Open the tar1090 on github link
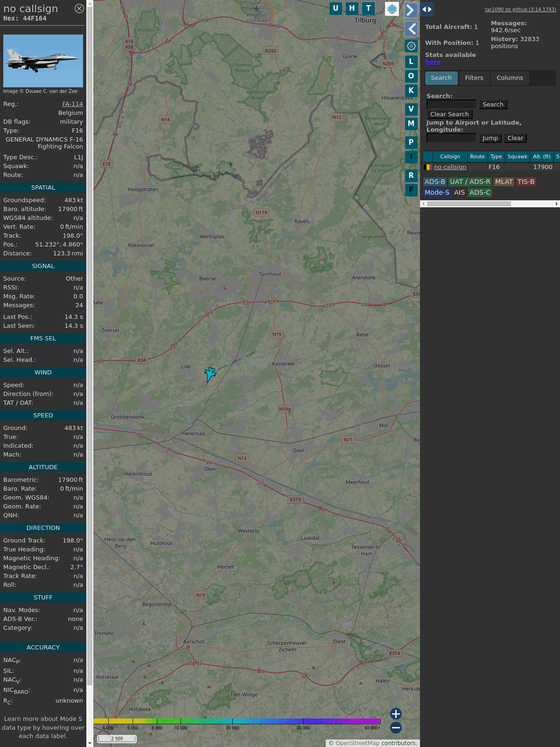 pyautogui.click(x=520, y=9)
